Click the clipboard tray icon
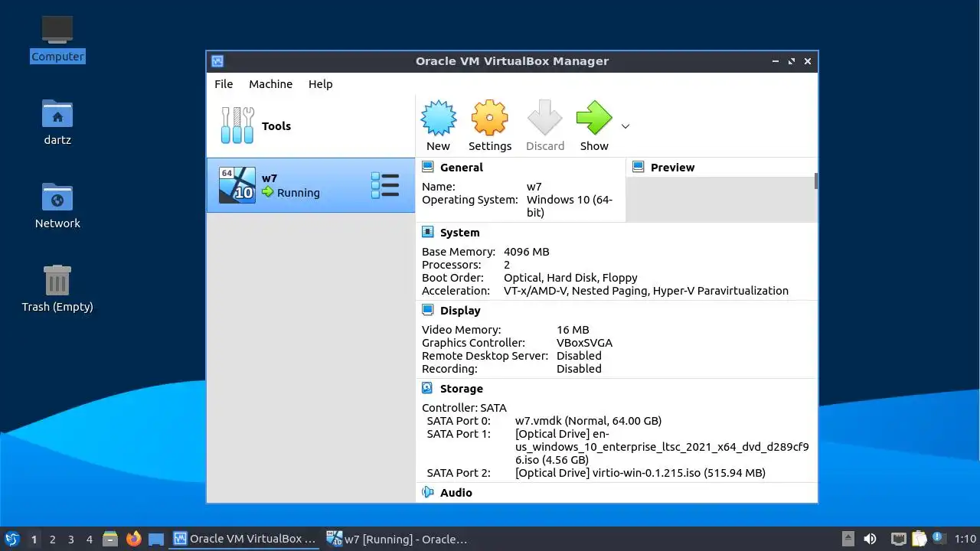This screenshot has width=980, height=551. (919, 539)
